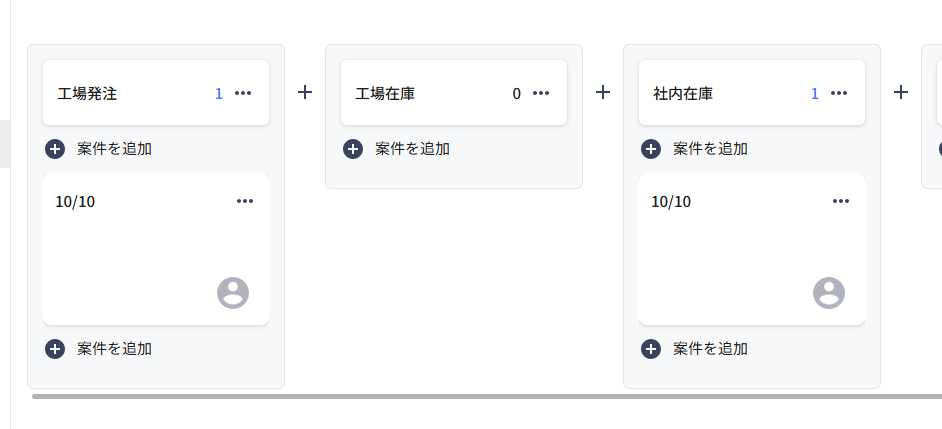942x429 pixels.
Task: Open the three-dot menu for 社内在庫 column
Action: point(839,93)
